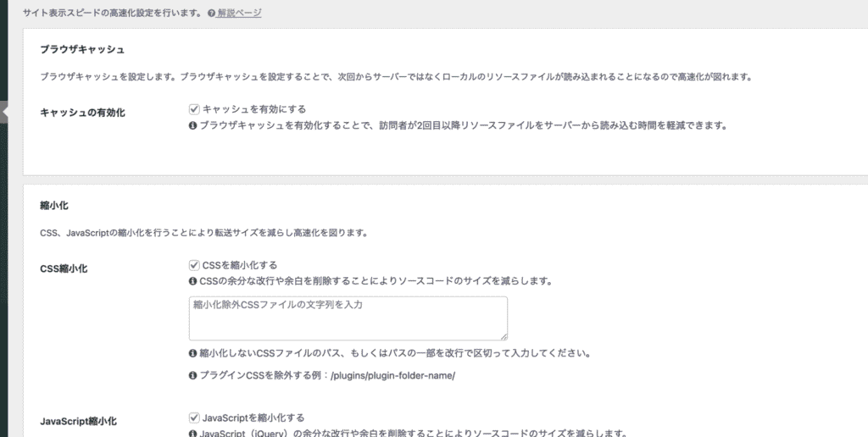Viewport: 868px width, 437px height.
Task: Click the CSS縮小化 row label
Action: 64,269
